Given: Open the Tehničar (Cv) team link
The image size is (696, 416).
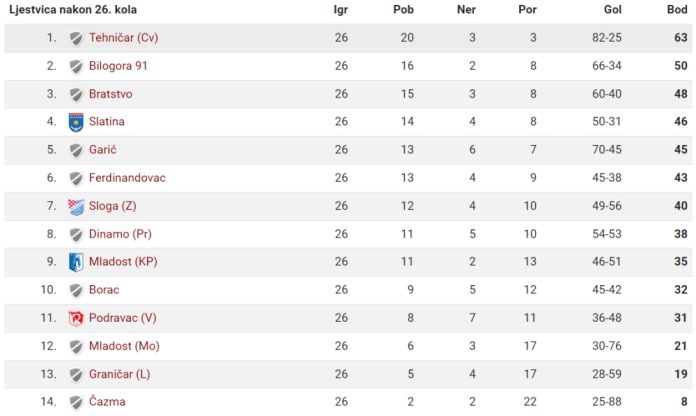Looking at the screenshot, I should 123,38.
